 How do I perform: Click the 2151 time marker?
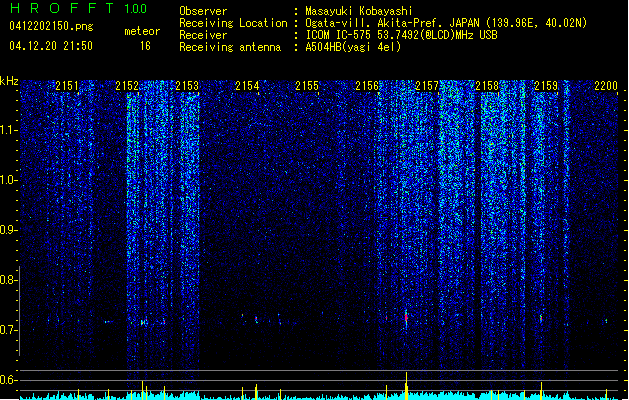67,85
